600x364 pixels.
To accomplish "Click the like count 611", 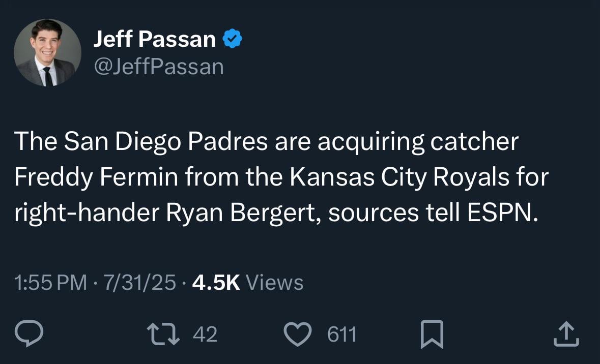I will (x=341, y=335).
